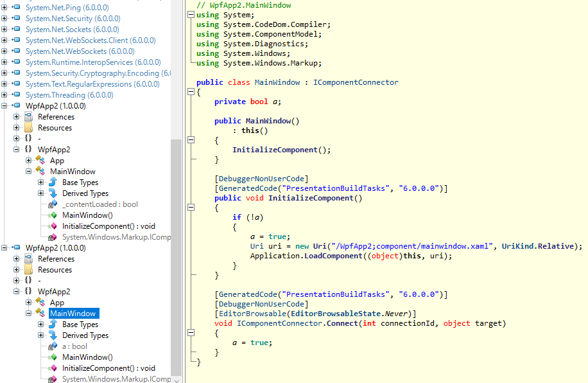Click the 'a : bool' field icon
This screenshot has height=383, width=588.
53,346
